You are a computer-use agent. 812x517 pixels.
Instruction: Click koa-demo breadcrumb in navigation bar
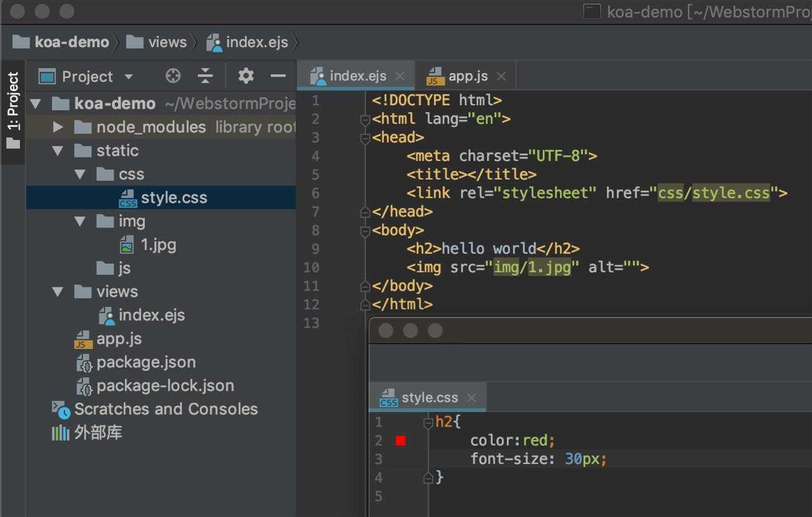61,42
